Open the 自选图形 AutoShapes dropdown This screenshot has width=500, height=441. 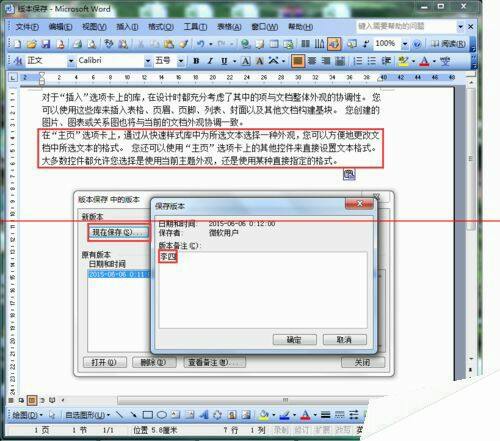[x=88, y=415]
